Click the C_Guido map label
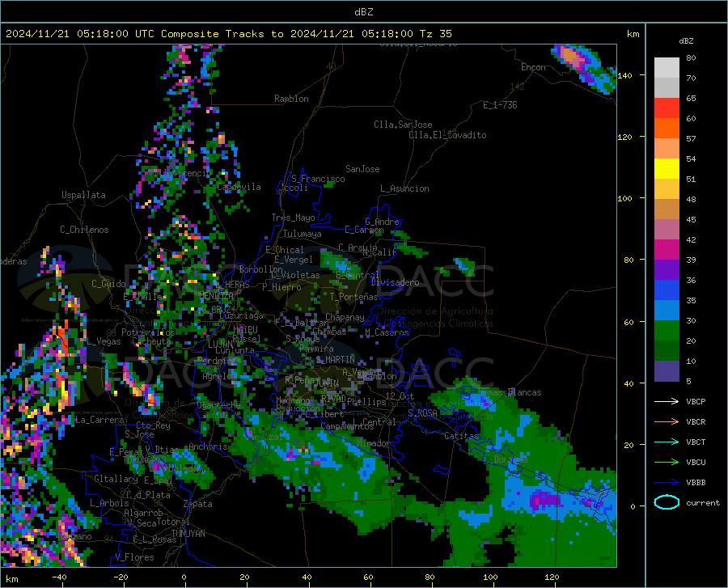This screenshot has height=588, width=728. tap(108, 284)
